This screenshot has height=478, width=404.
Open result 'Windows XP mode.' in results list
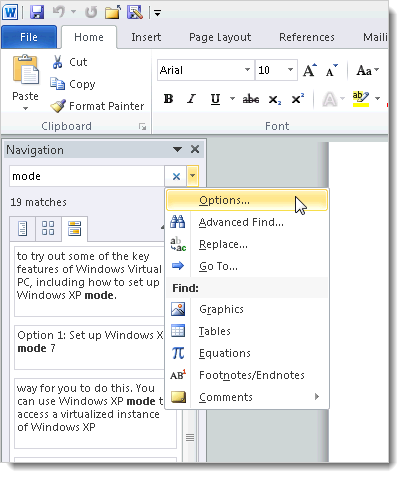pyautogui.click(x=89, y=281)
